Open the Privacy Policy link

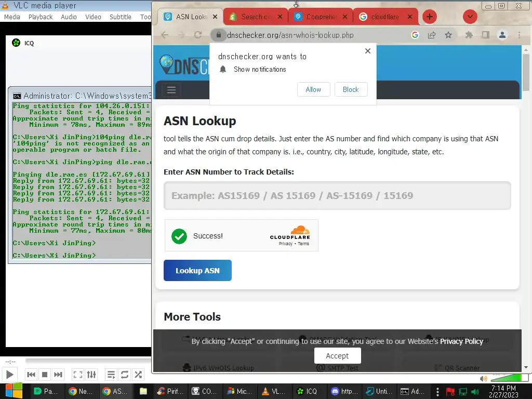point(461,342)
